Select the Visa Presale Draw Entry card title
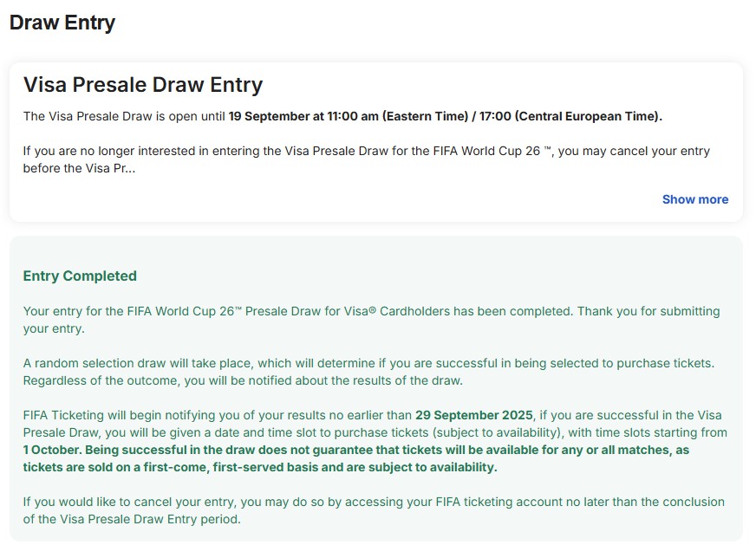The image size is (756, 545). [143, 85]
